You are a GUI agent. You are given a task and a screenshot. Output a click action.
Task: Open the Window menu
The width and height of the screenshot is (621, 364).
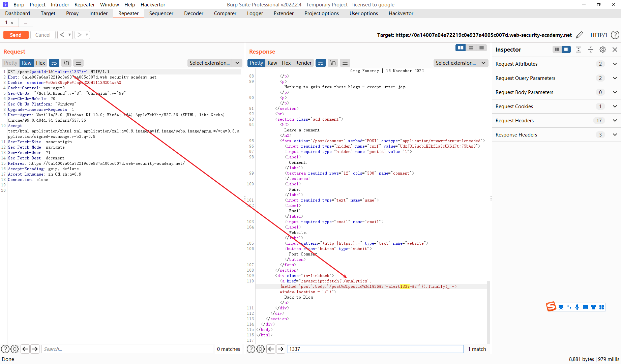(110, 4)
